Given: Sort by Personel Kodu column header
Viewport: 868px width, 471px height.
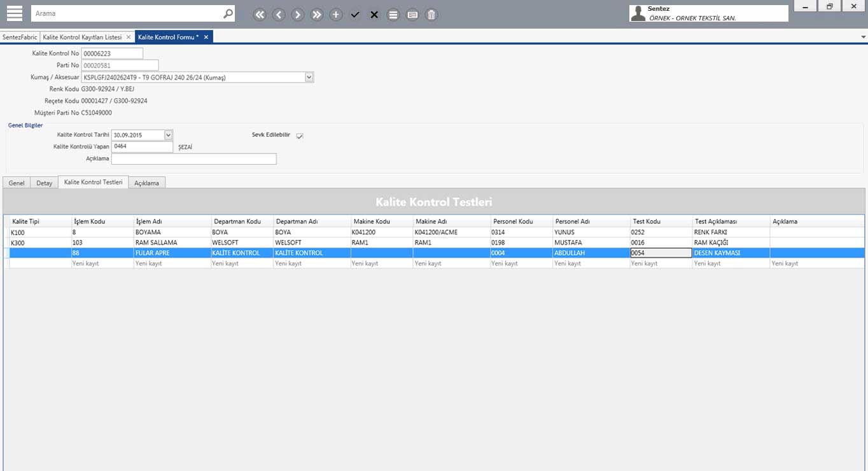Looking at the screenshot, I should tap(522, 221).
